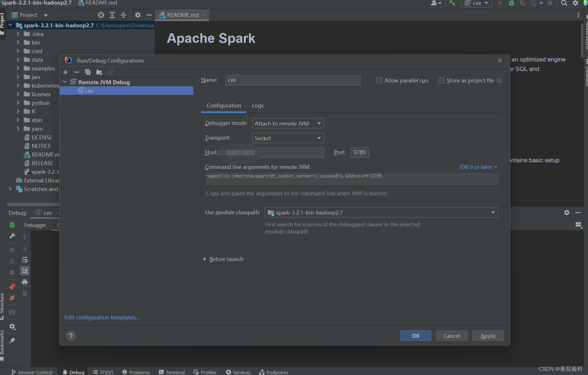This screenshot has height=375, width=588.
Task: Open Debug panel settings gear at right
Action: (567, 212)
